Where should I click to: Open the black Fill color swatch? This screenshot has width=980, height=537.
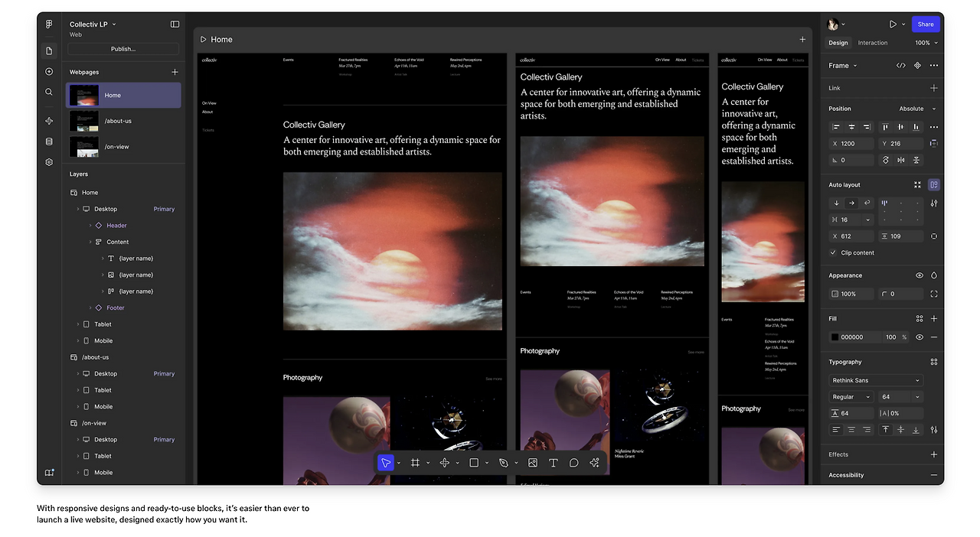(835, 337)
